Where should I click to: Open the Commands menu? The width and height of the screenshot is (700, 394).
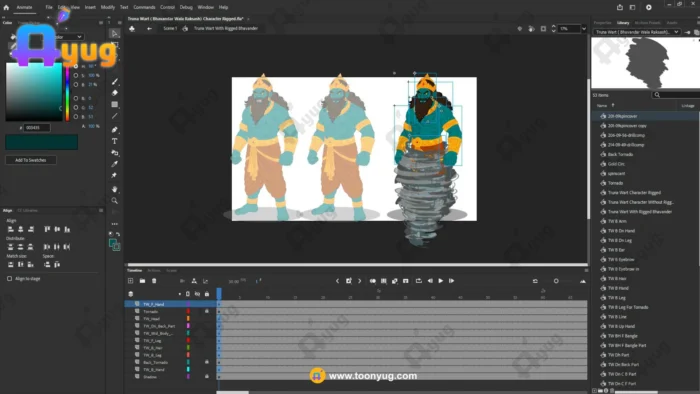tap(144, 7)
